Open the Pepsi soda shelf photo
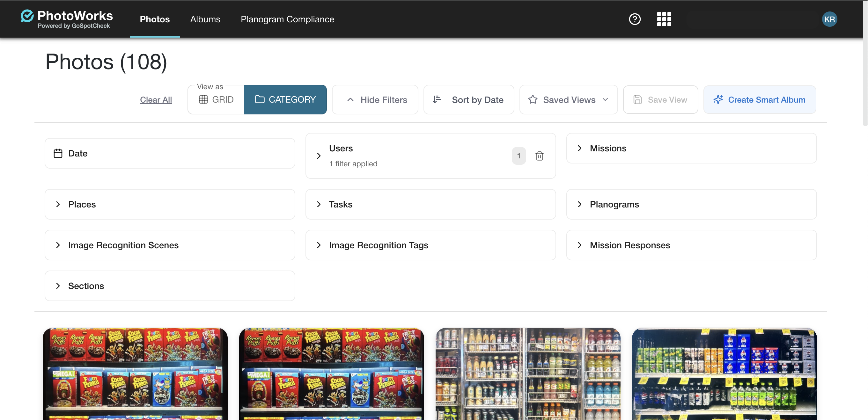The width and height of the screenshot is (868, 420). pyautogui.click(x=724, y=374)
